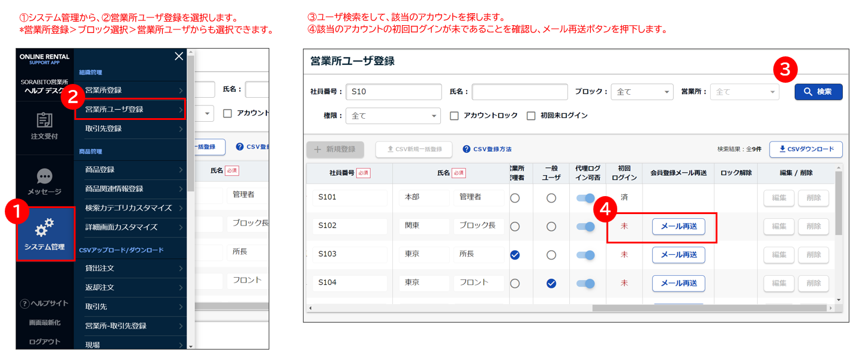Open the 営業所 dropdown filter
Screen dimensions: 868x361
[744, 92]
